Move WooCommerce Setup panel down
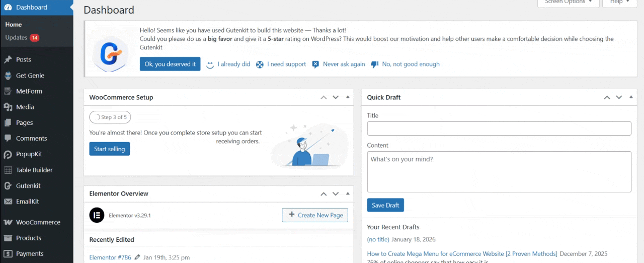Viewport: 644px width, 263px height. [x=336, y=97]
